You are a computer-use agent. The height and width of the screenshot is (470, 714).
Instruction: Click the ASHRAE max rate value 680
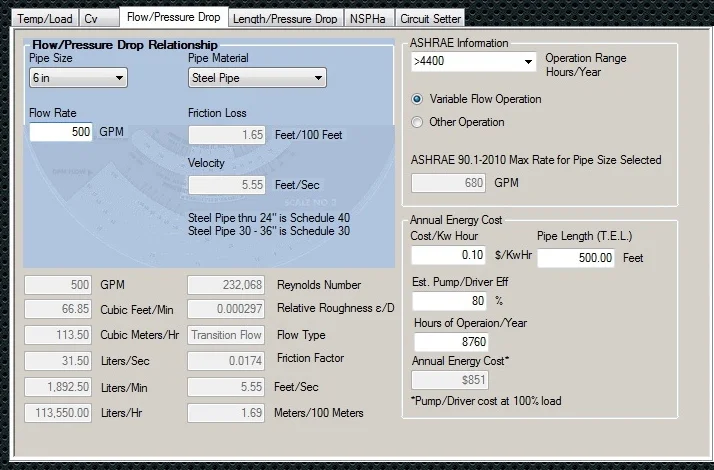pos(449,183)
